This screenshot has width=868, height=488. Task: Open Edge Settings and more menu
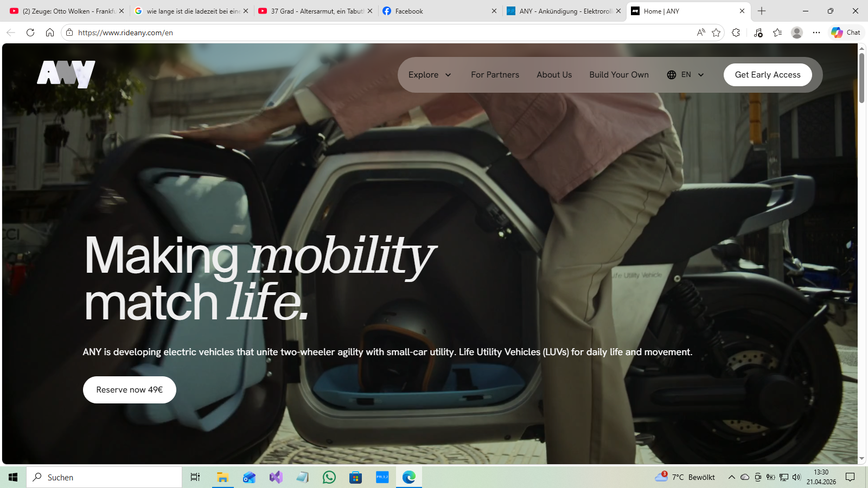click(816, 33)
